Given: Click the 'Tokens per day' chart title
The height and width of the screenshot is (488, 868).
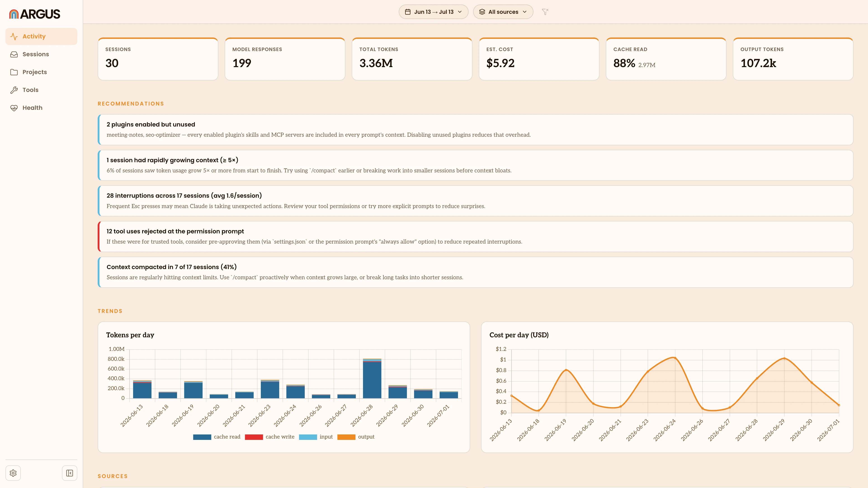Looking at the screenshot, I should click(x=130, y=335).
